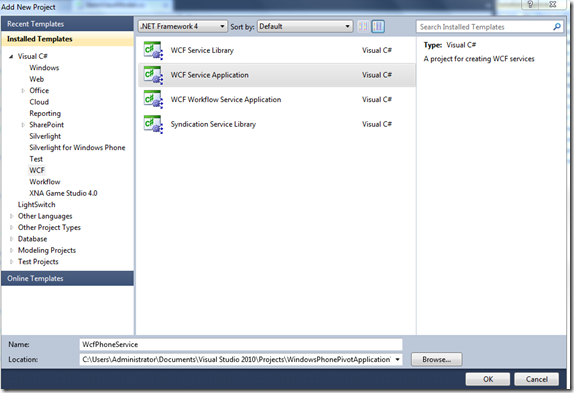Expand the Database node
Image resolution: width=574 pixels, height=393 pixels.
(11, 239)
